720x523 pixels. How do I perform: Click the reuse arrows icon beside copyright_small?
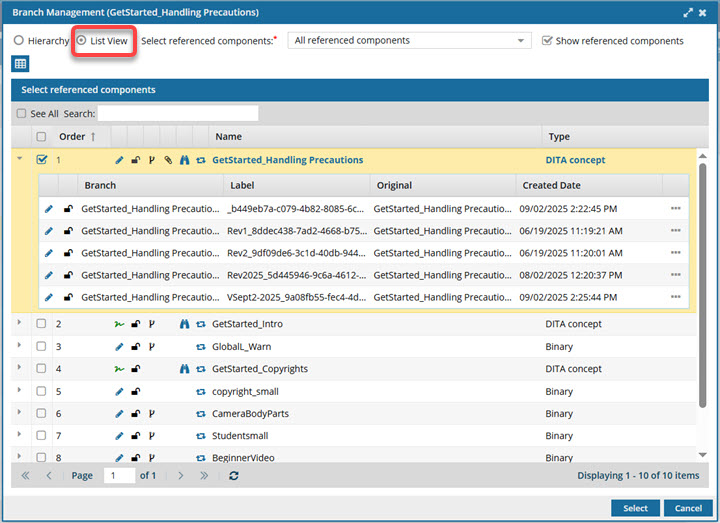(x=200, y=392)
